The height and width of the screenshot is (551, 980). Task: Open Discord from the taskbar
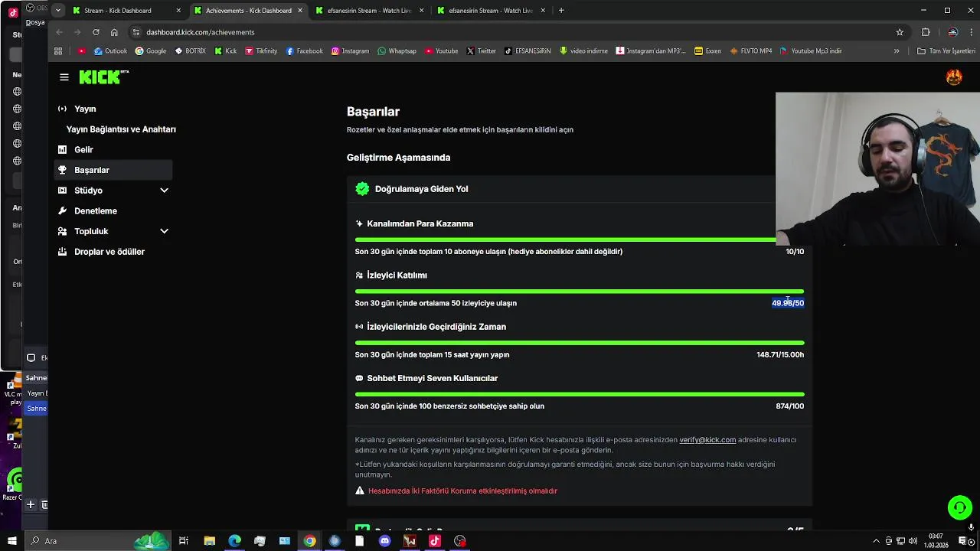pyautogui.click(x=384, y=541)
